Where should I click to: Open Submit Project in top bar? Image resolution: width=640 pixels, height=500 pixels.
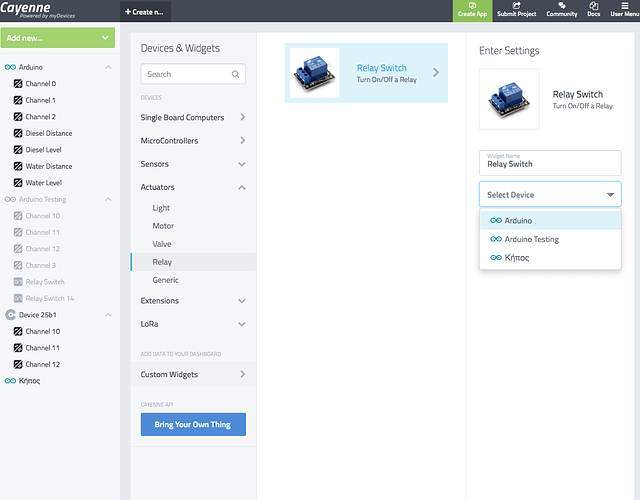[x=516, y=10]
